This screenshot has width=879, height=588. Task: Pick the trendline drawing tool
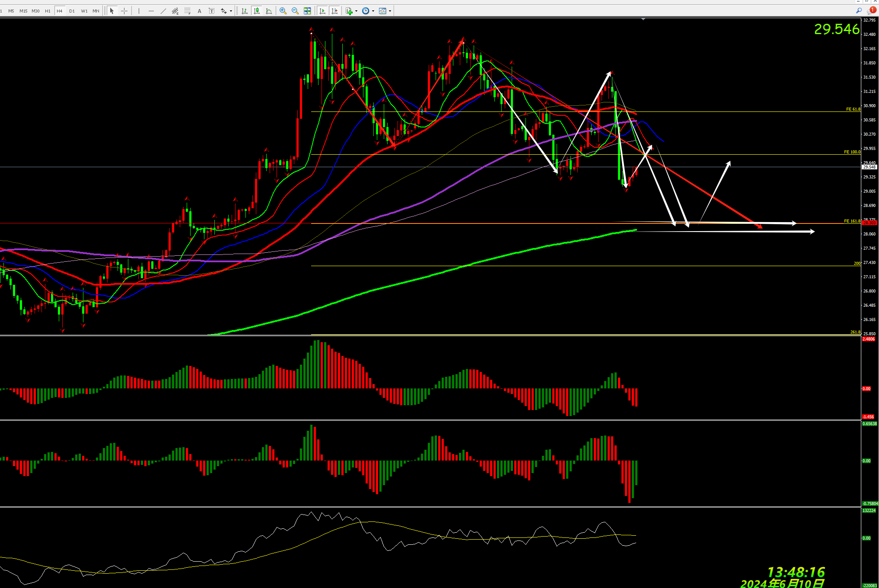(163, 11)
